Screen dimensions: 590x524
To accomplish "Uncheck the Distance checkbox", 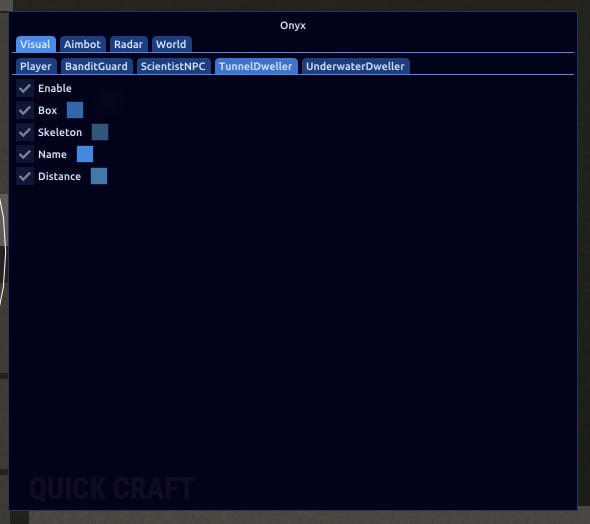I will click(x=25, y=176).
